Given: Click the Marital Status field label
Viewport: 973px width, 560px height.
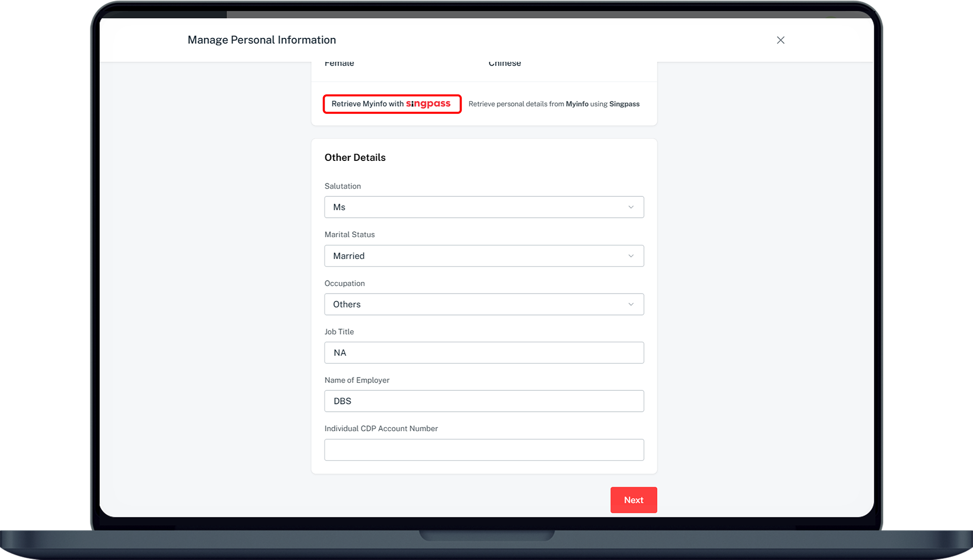Looking at the screenshot, I should click(x=349, y=234).
